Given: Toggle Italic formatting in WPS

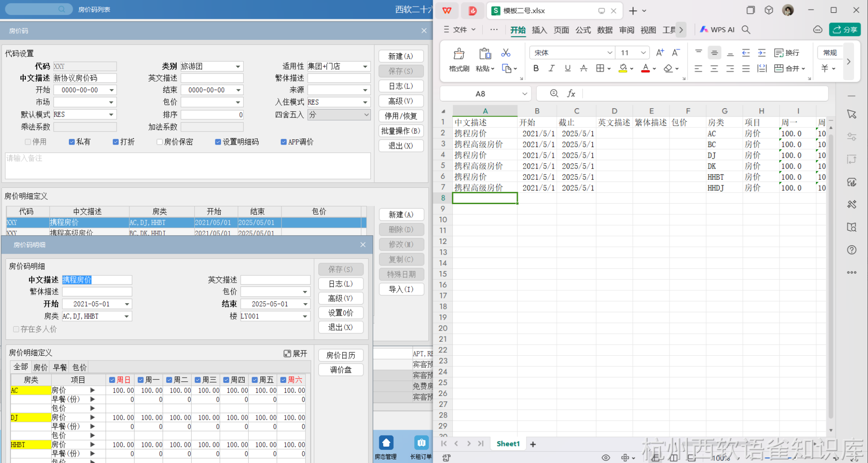Looking at the screenshot, I should (551, 68).
